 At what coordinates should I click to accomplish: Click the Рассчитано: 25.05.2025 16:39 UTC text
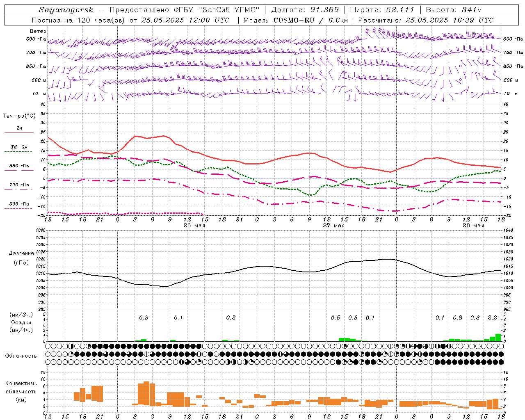(426, 20)
